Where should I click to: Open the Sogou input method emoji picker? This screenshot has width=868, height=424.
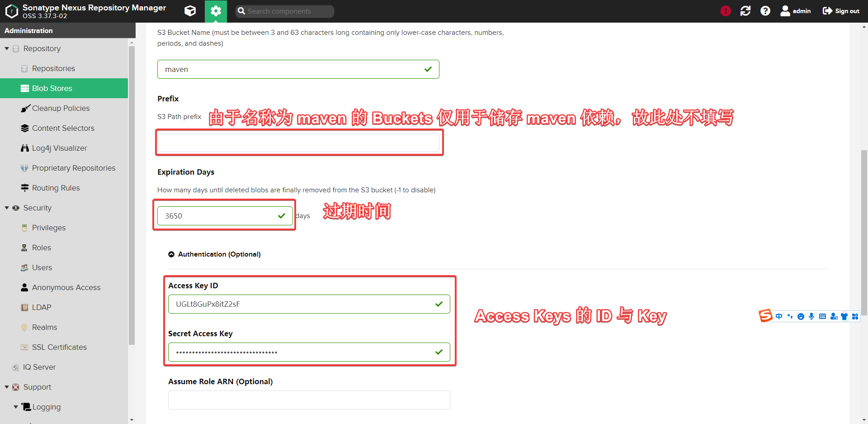[801, 316]
